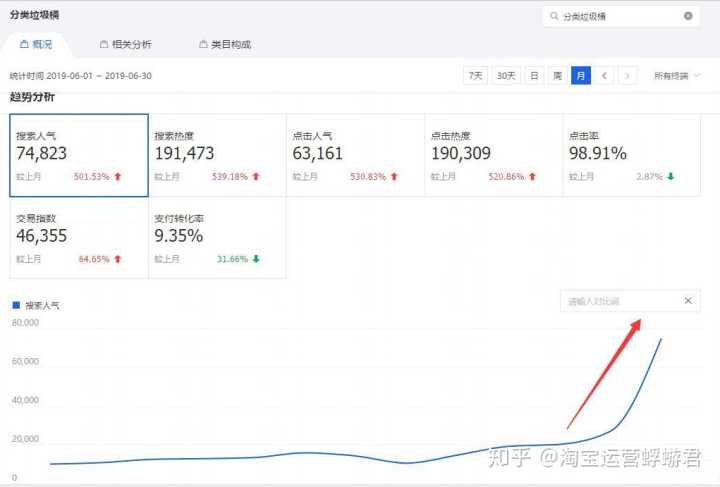Select the 搜索人气 metric card

[79, 155]
